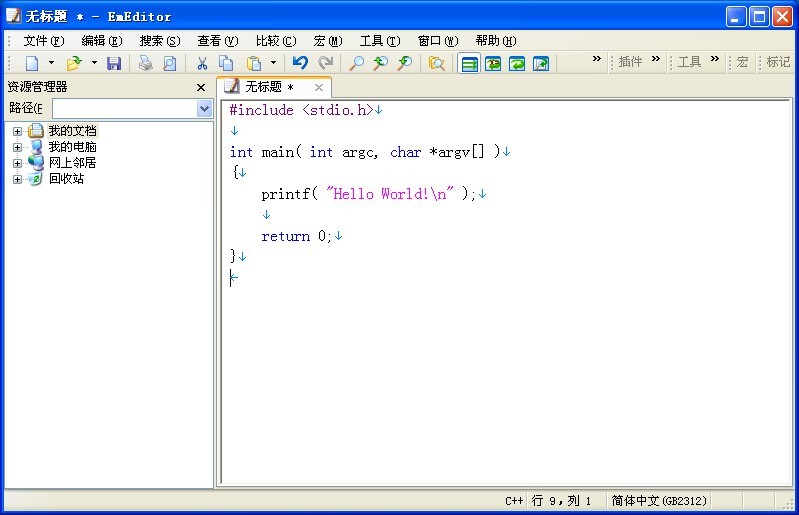799x515 pixels.
Task: Click the 简体中文(GB2312) encoding in status bar
Action: (659, 501)
